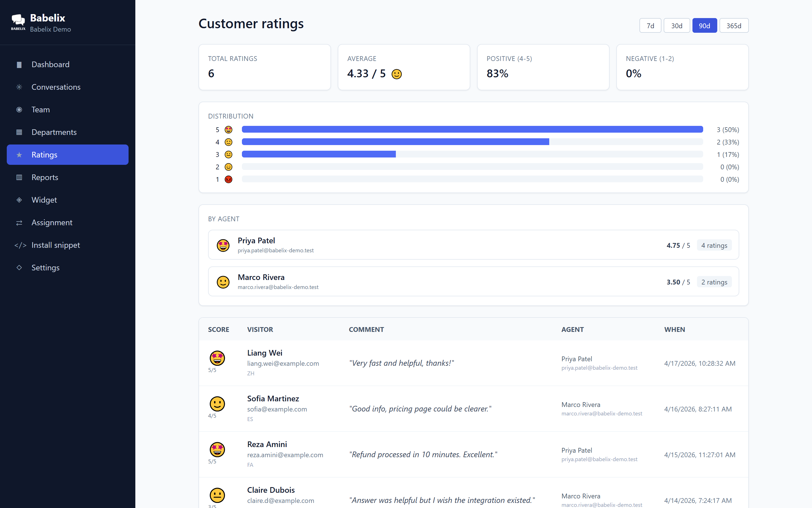Viewport: 812px width, 508px height.
Task: Go to the Team section
Action: [67, 110]
